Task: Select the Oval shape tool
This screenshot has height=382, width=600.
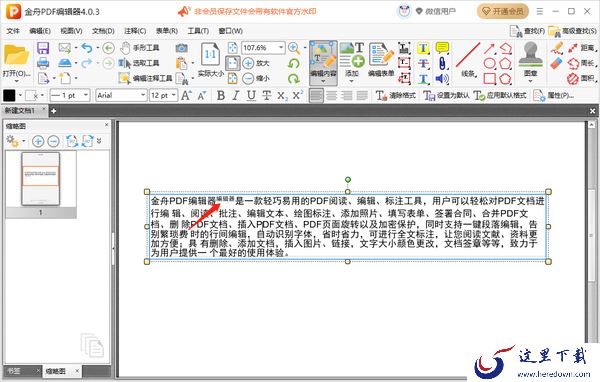Action: pos(490,63)
